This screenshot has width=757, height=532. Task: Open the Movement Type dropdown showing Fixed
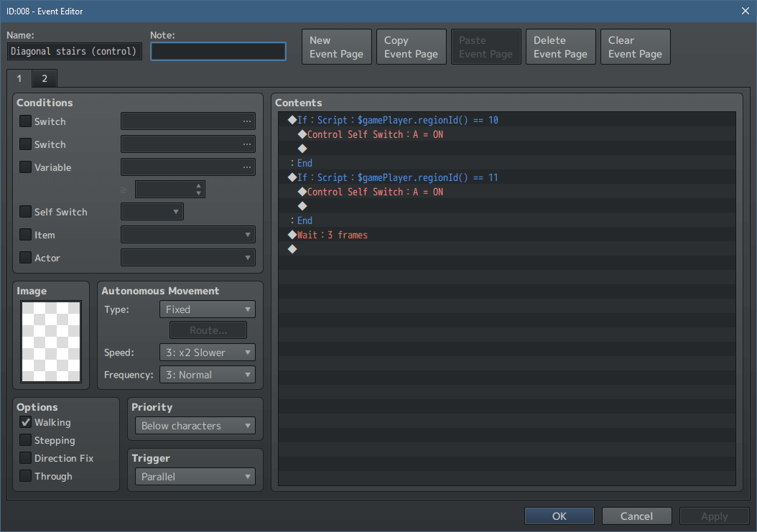207,309
